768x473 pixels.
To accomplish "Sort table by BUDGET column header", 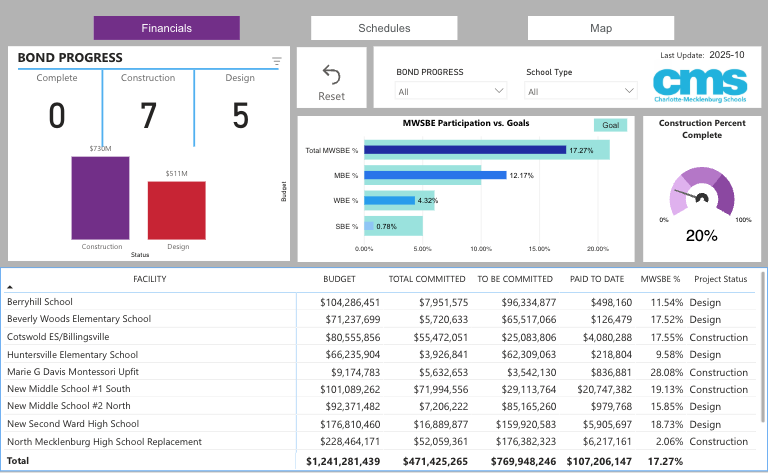I will click(x=339, y=279).
